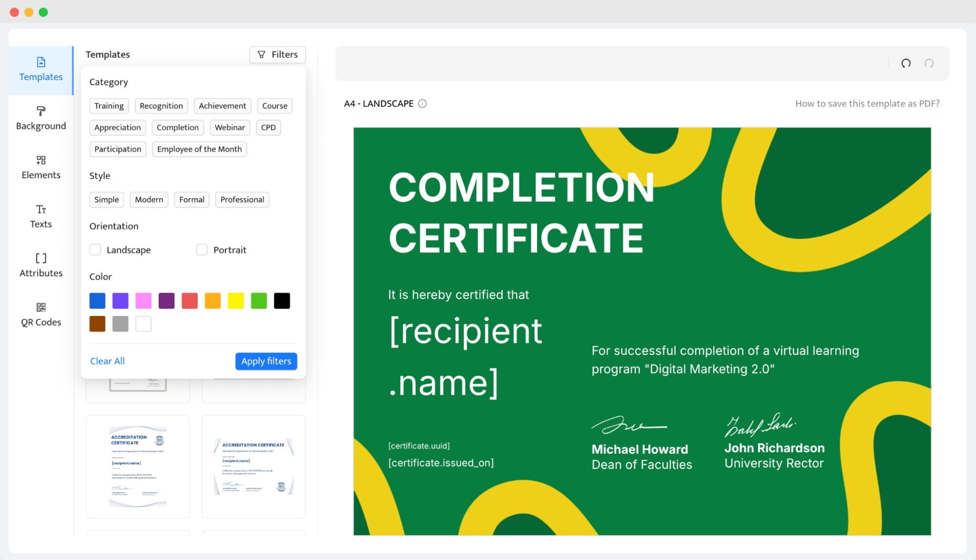Pick the white color swatch
Screen dimensions: 976x560
click(x=144, y=324)
